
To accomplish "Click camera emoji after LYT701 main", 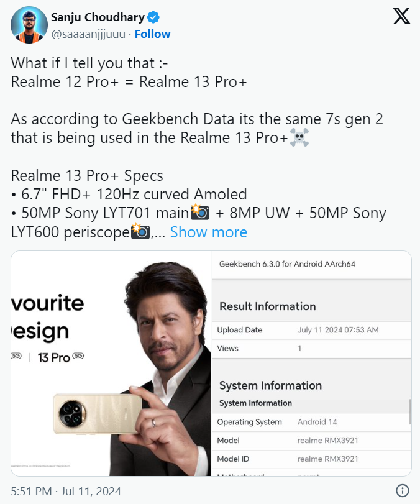I will 199,213.
